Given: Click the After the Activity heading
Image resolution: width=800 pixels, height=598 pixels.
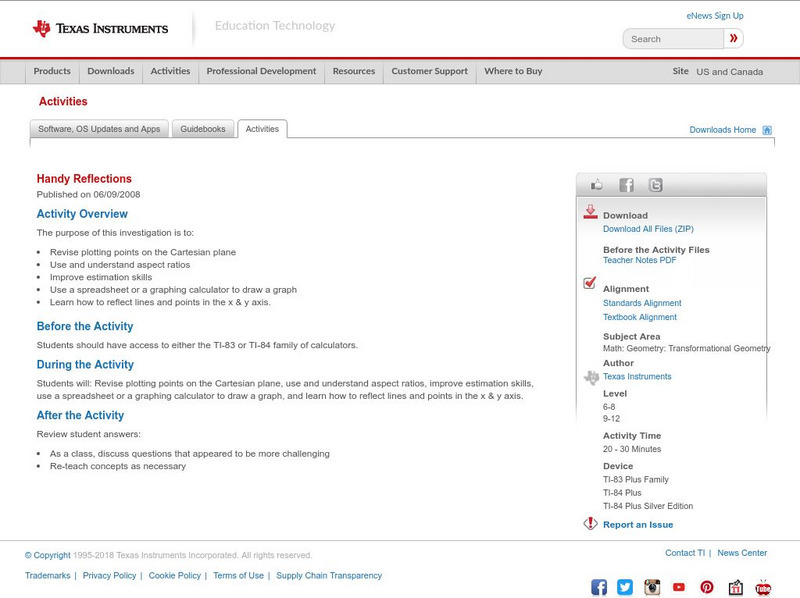Looking at the screenshot, I should (x=80, y=415).
